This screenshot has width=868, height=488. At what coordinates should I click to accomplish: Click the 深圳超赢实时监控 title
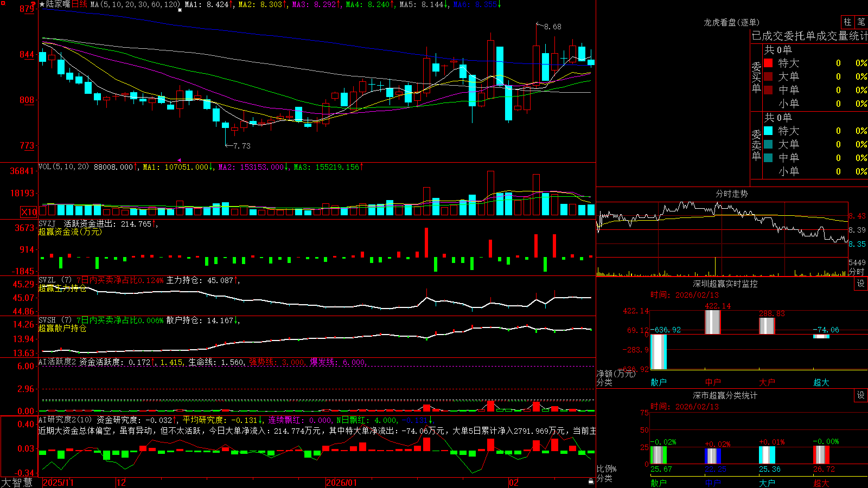725,284
